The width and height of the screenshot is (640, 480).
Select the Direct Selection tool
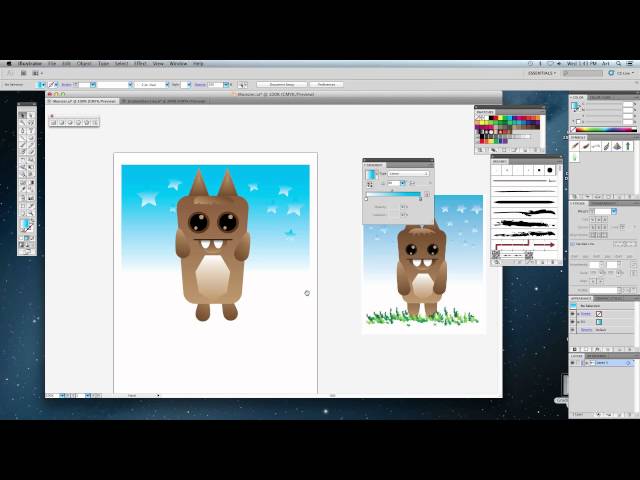(31, 115)
